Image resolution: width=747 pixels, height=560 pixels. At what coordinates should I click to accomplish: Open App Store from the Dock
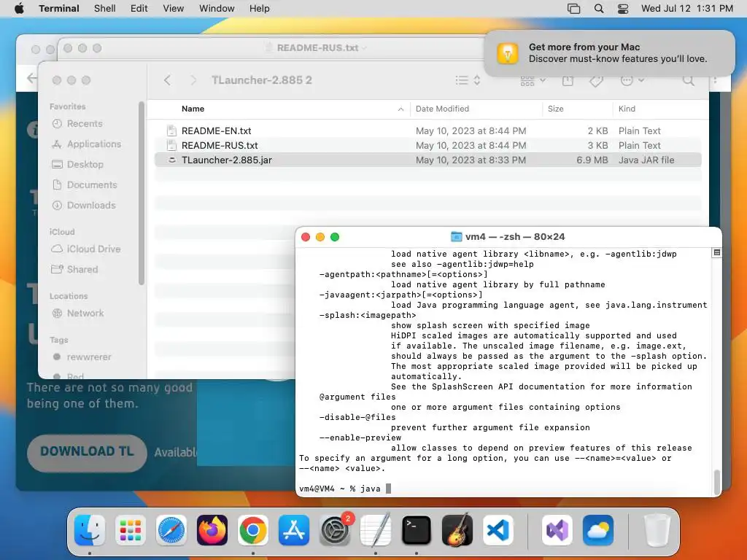point(294,530)
